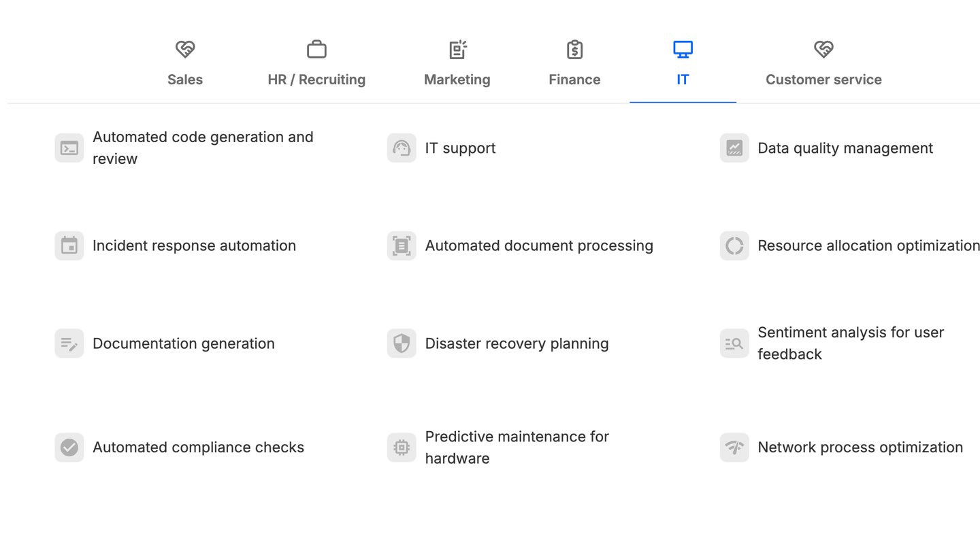Click the document scan icon for Automated document processing
The image size is (980, 544).
coord(402,245)
